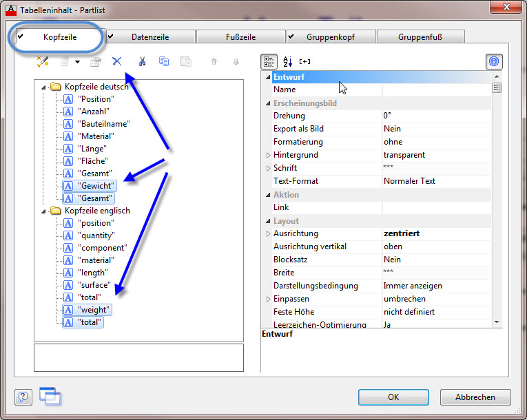This screenshot has width=527, height=420.
Task: Collapse the Kopfzeile englisch folder
Action: (43, 211)
